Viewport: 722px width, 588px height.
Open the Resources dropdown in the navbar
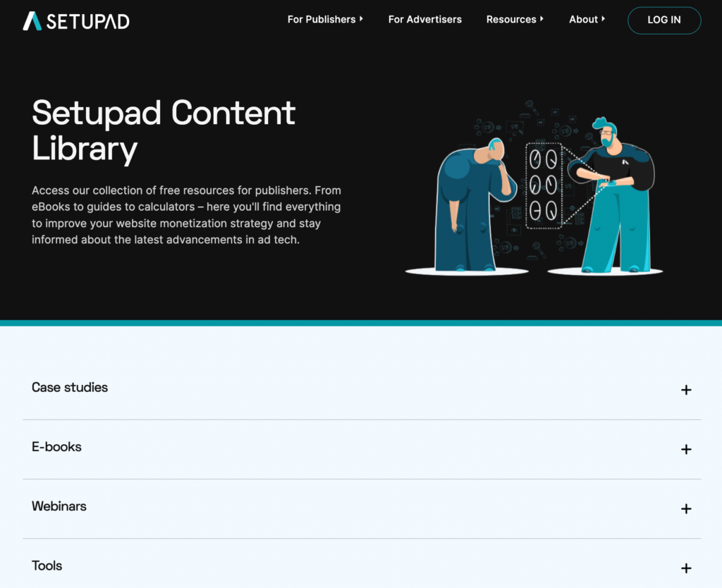[x=515, y=20]
